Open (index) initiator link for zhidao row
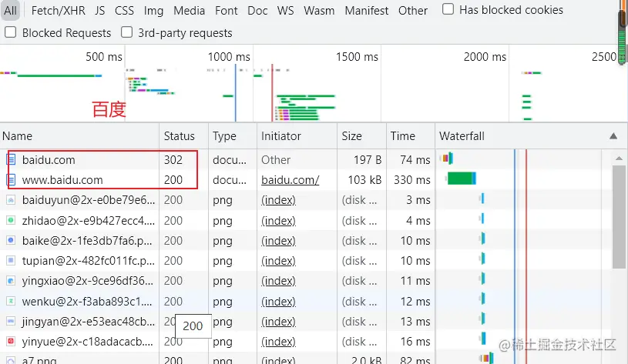 pyautogui.click(x=278, y=220)
